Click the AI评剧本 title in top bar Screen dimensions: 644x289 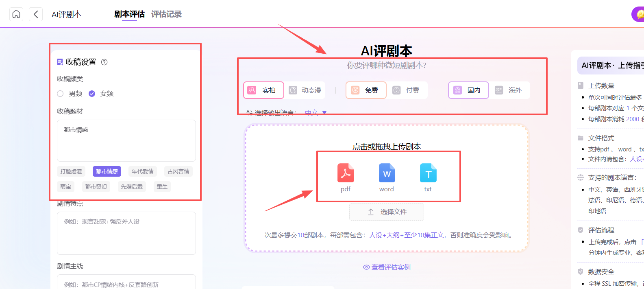click(67, 14)
